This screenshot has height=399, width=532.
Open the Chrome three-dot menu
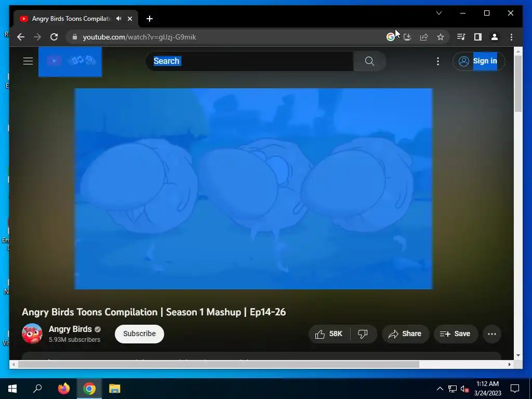tap(511, 37)
